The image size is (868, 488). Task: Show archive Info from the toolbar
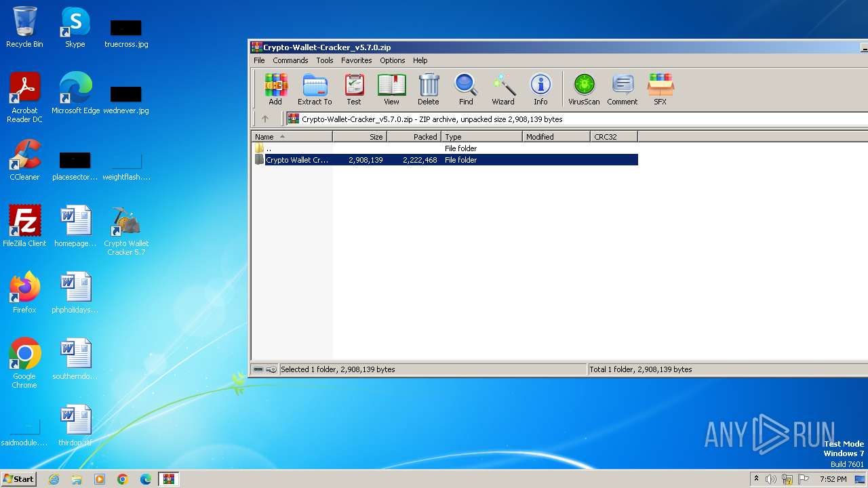540,89
